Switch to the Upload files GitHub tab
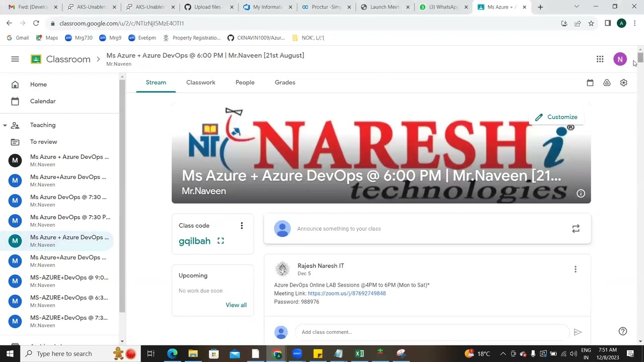Screen dimensions: 644x362 click(x=208, y=7)
